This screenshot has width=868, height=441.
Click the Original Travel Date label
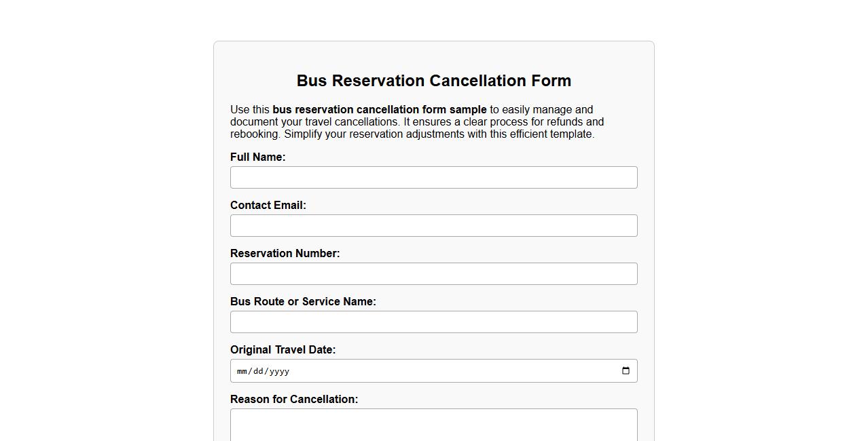(x=283, y=349)
